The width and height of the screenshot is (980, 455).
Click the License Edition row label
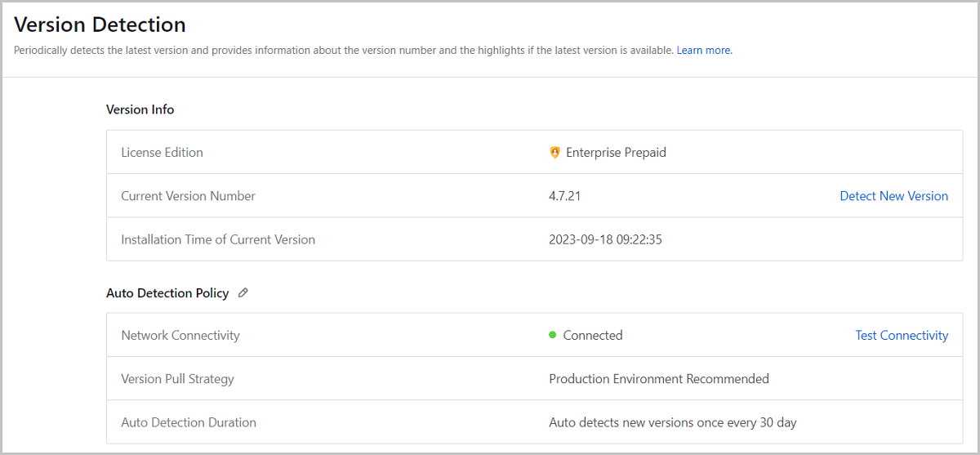tap(162, 153)
